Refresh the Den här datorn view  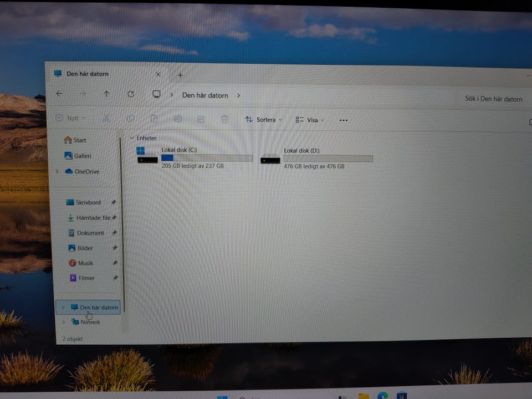point(131,94)
